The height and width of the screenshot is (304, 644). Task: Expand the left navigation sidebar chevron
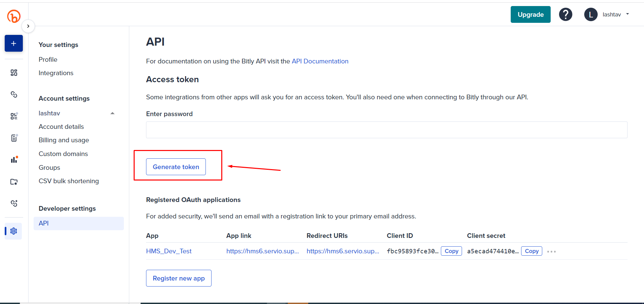(28, 26)
